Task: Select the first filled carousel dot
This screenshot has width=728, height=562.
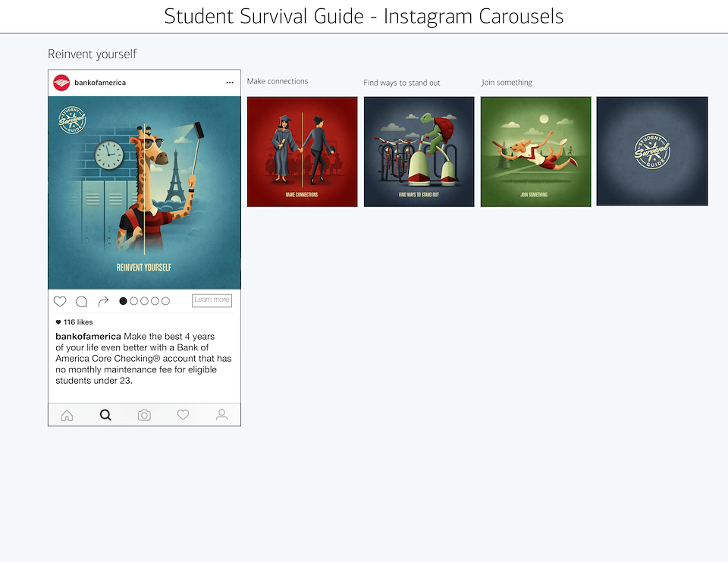Action: [x=124, y=301]
